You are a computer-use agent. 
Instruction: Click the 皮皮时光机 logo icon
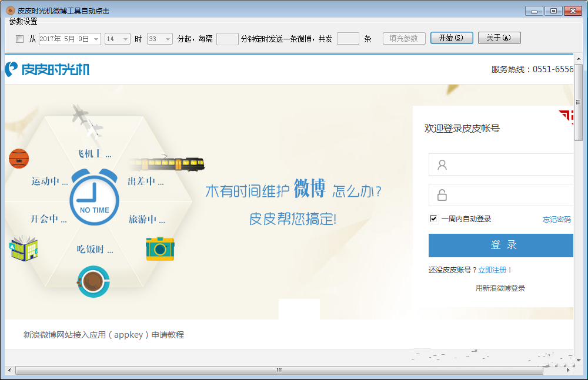click(11, 69)
